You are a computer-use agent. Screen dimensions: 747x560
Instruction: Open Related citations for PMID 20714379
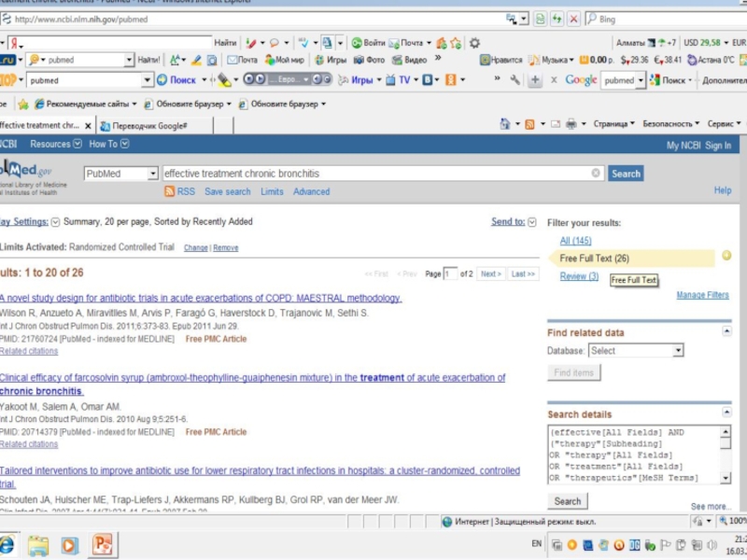pos(29,444)
